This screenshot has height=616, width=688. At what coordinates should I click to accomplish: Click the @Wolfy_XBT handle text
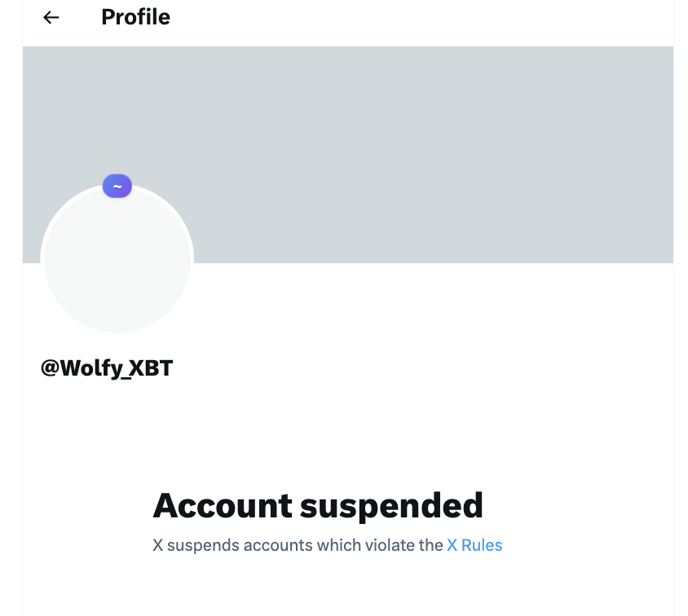[x=107, y=368]
